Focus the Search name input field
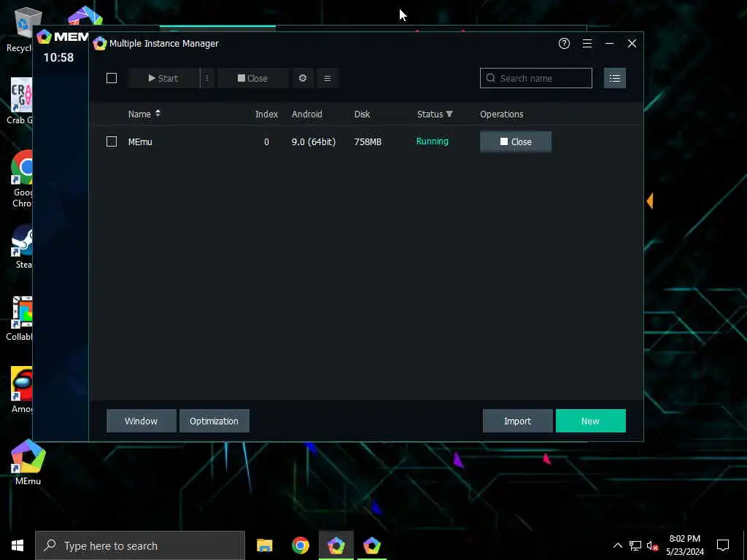The height and width of the screenshot is (560, 747). (x=536, y=78)
